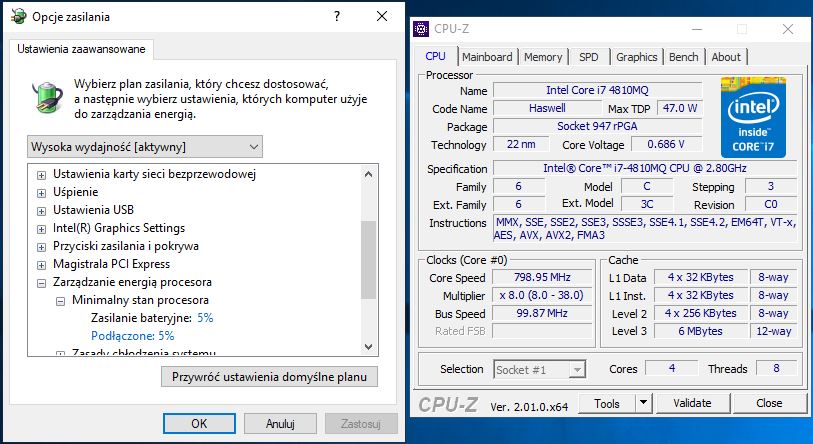
Task: Click the x 8.0 (8.0 - 38.0) multiplier value
Action: click(542, 296)
